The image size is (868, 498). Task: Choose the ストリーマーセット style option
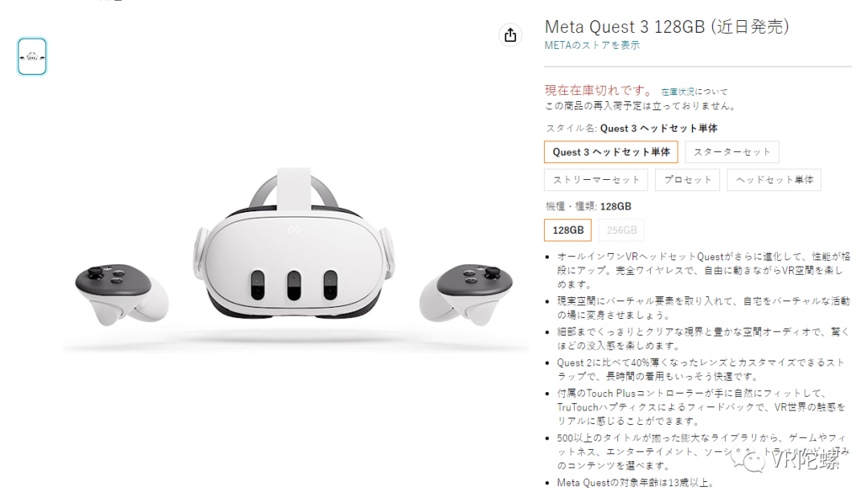596,180
